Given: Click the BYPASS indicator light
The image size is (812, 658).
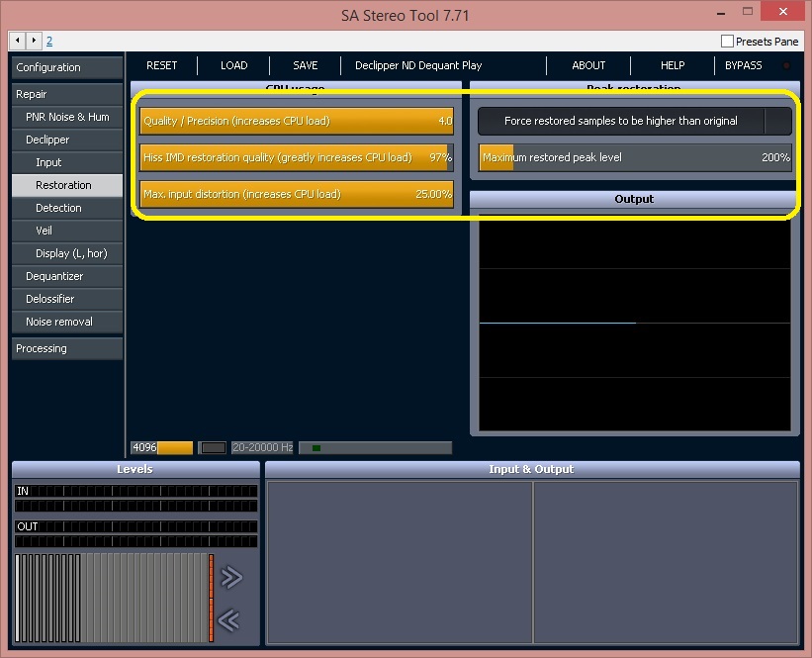Looking at the screenshot, I should tap(786, 65).
